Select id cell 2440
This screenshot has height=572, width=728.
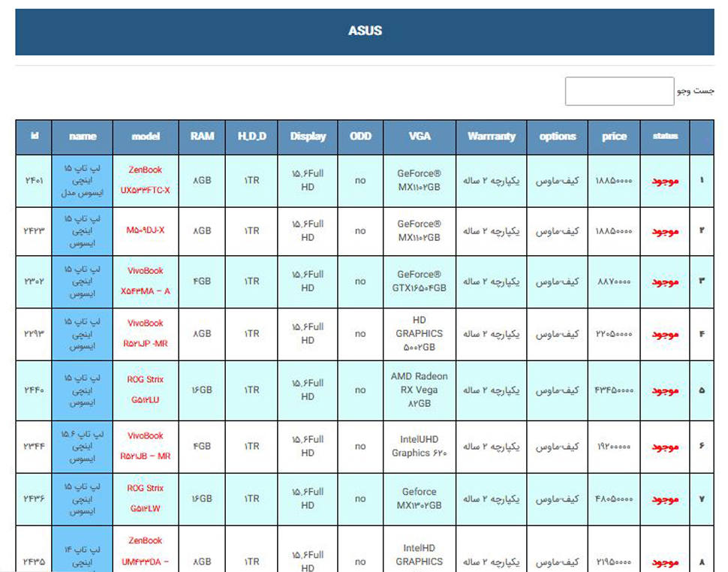(34, 390)
